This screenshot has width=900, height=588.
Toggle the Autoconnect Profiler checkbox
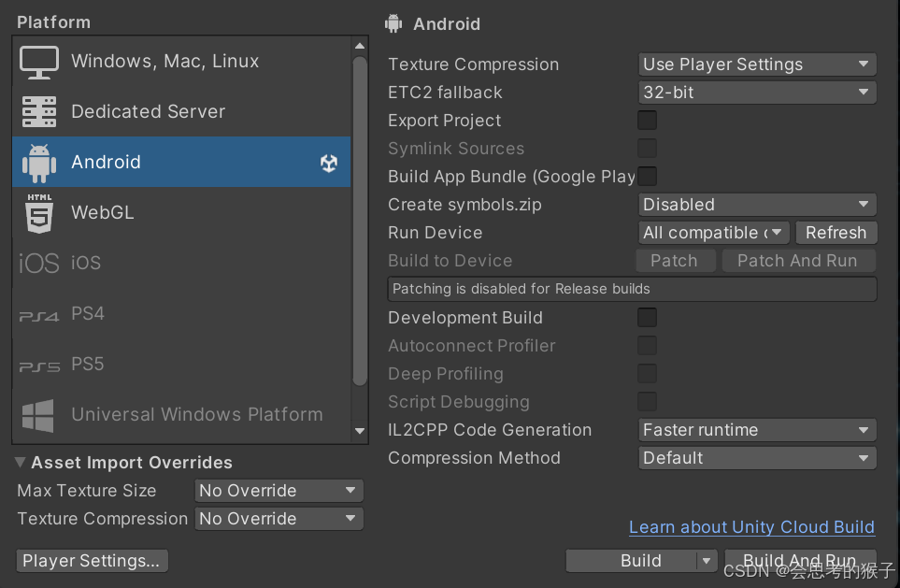tap(647, 345)
